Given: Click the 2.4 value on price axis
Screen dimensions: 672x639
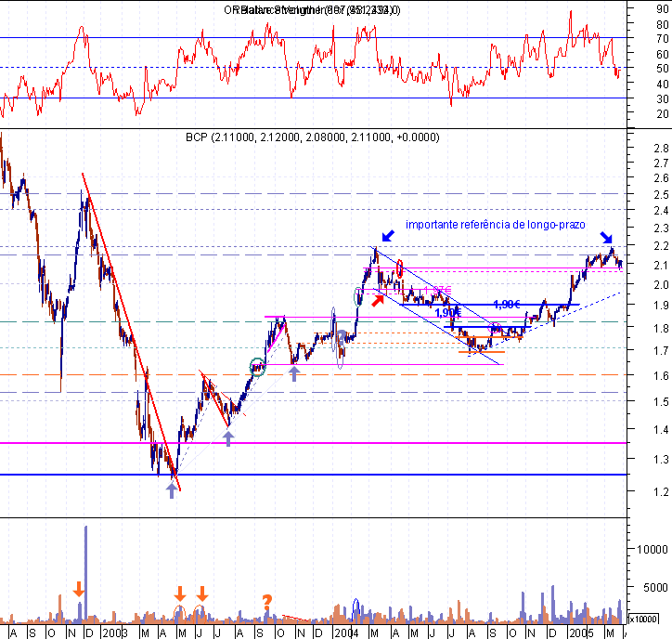Looking at the screenshot, I should 661,211.
